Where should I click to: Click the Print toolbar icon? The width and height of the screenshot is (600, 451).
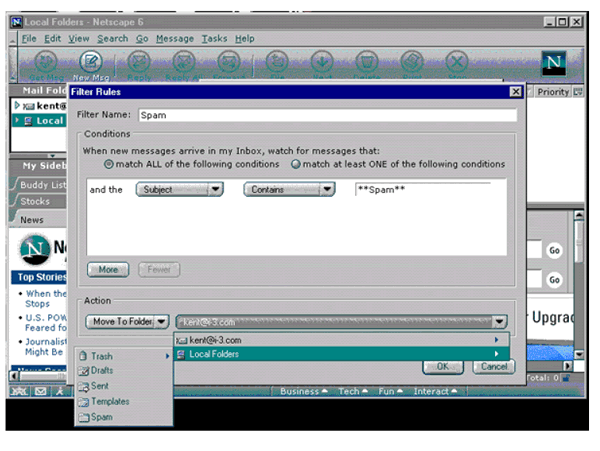(x=412, y=62)
